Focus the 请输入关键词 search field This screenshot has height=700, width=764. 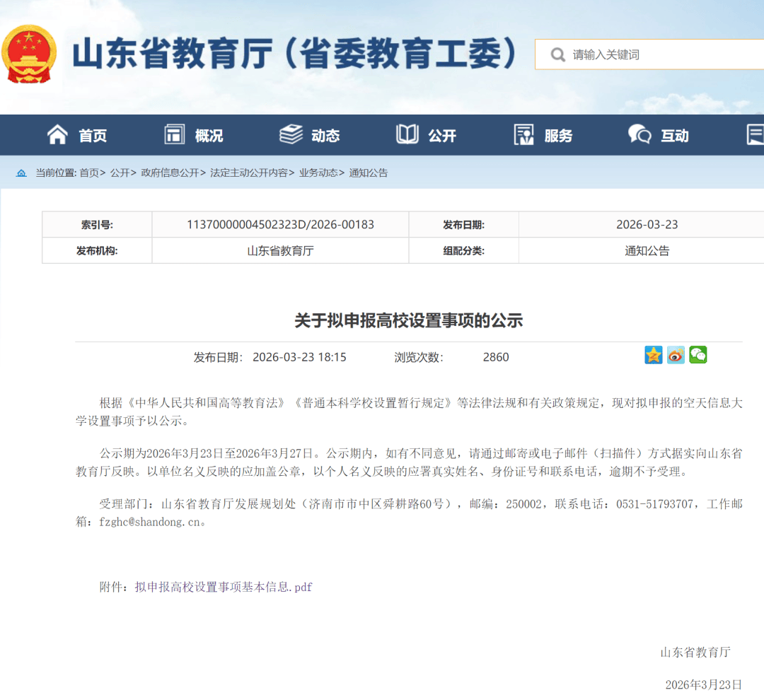pyautogui.click(x=658, y=54)
